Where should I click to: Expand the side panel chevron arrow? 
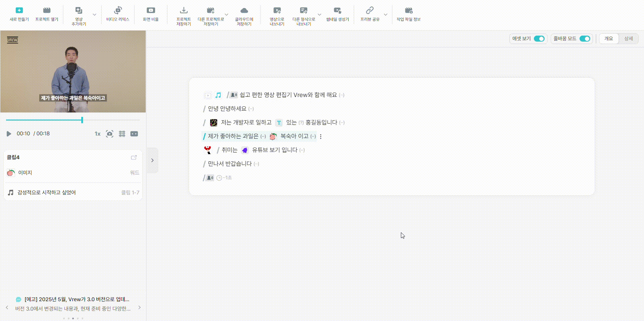[x=152, y=160]
